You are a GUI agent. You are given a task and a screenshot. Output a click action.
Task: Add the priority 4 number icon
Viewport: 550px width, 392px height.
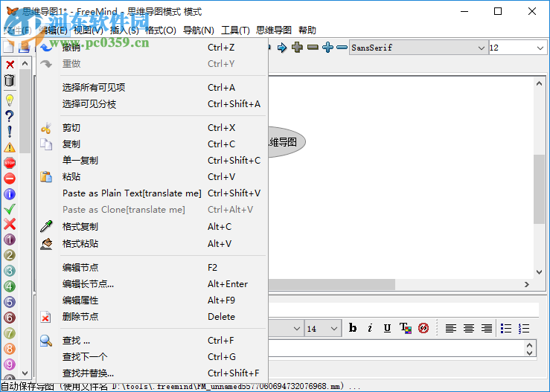pos(10,286)
